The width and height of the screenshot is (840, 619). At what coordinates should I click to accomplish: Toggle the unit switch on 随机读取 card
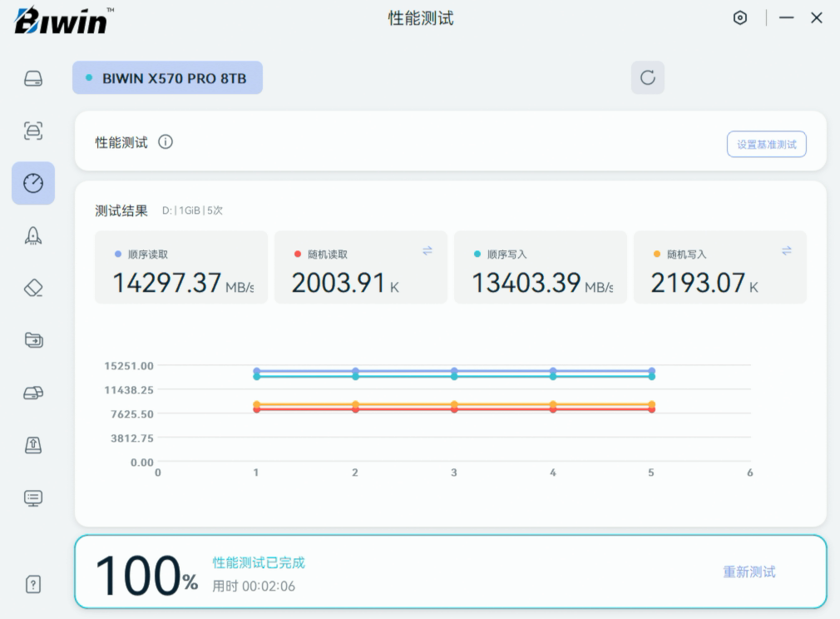[427, 250]
